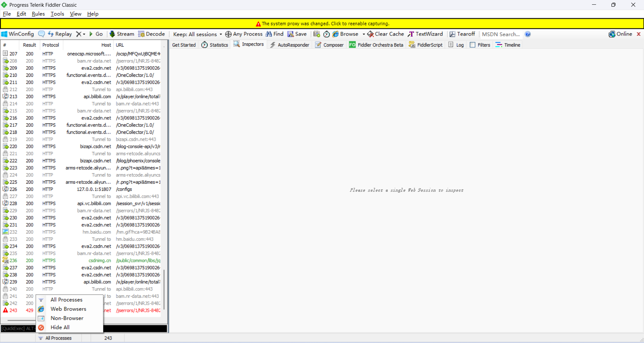Switch to the Get Started tab
644x343 pixels.
click(184, 45)
